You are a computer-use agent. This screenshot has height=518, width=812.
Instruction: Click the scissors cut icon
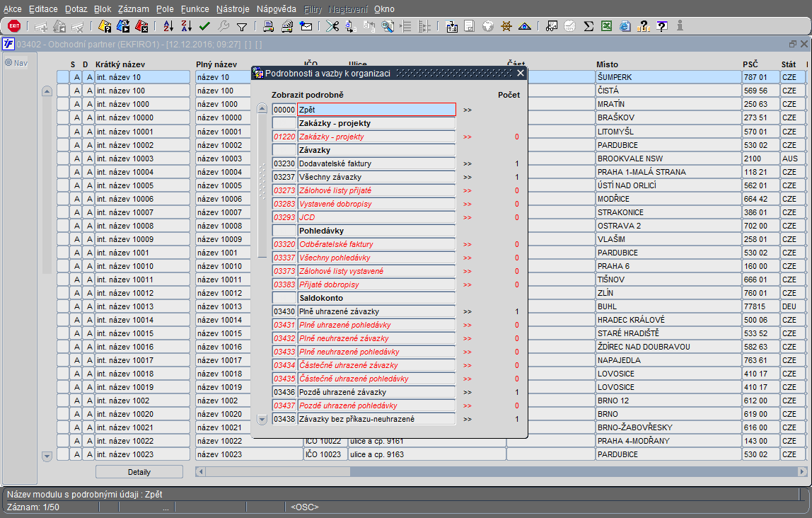click(332, 26)
